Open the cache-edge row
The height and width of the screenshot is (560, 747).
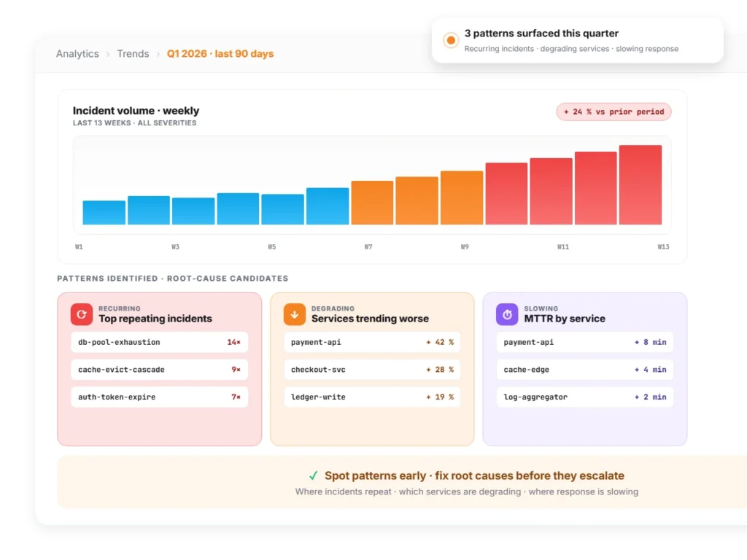pos(585,370)
